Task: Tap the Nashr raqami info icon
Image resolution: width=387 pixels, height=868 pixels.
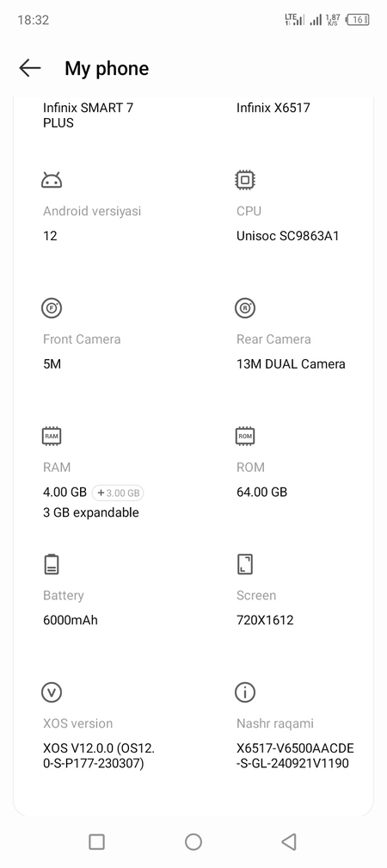Action: click(245, 692)
